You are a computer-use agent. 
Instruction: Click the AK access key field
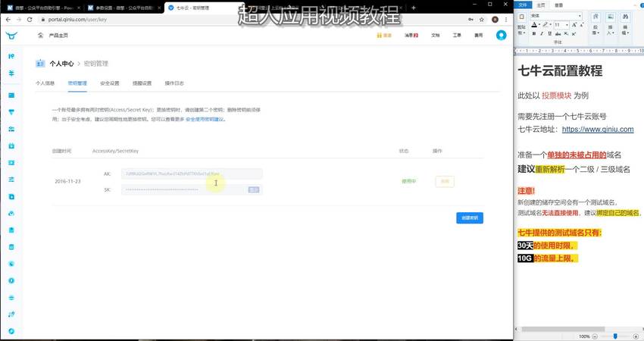192,174
